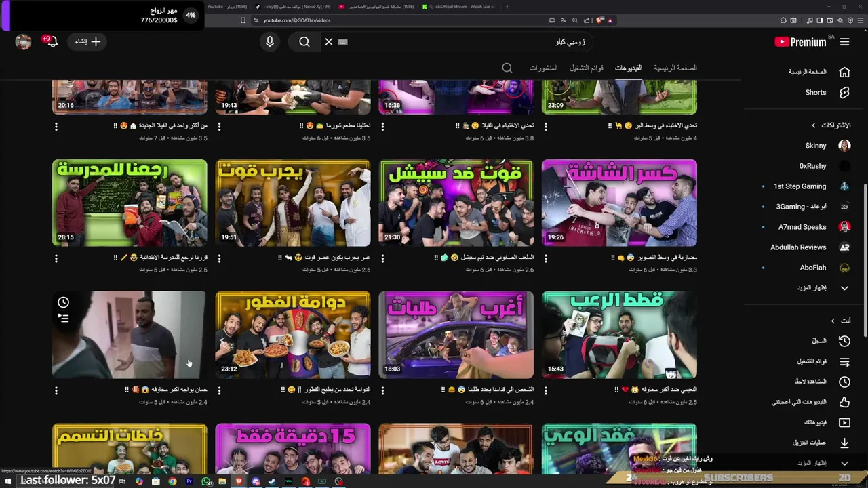
Task: Play the قوت ضد سبيشل video thumbnail
Action: [456, 203]
